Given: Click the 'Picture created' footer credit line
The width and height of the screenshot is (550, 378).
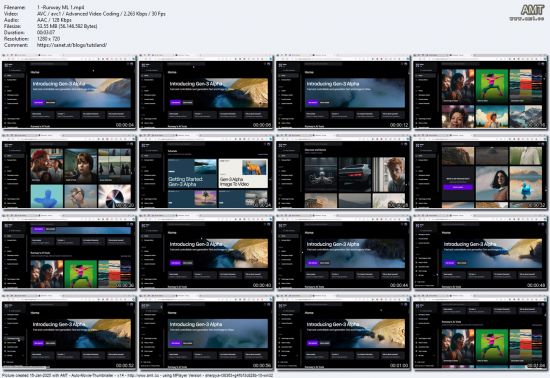Looking at the screenshot, I should (137, 375).
